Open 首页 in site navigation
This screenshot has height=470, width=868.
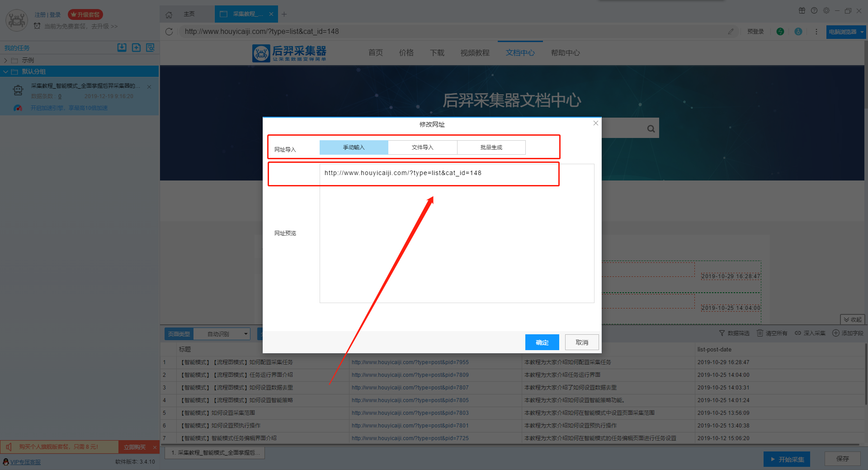[x=375, y=53]
